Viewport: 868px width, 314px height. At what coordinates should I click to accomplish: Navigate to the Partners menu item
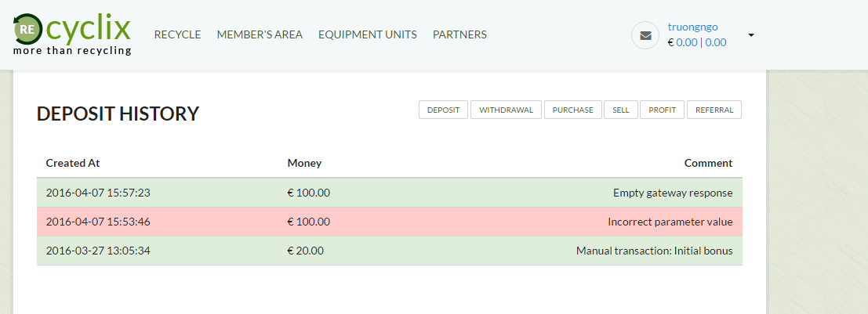pyautogui.click(x=459, y=34)
